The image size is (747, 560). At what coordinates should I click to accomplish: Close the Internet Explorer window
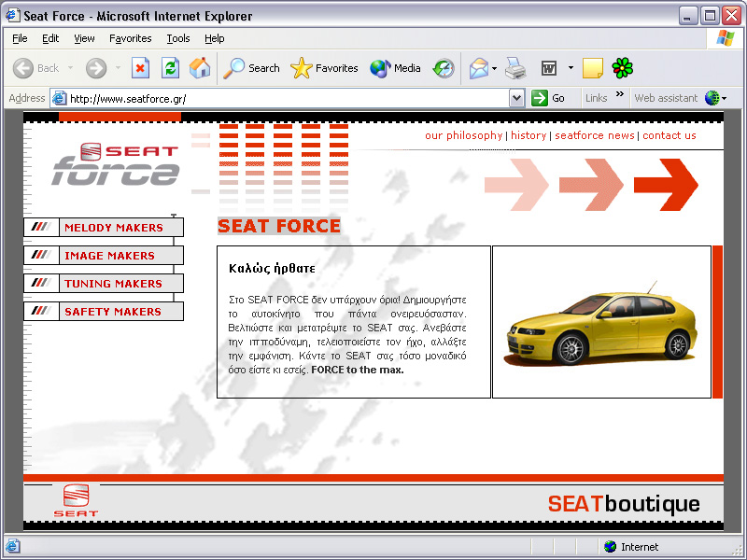[x=731, y=16]
